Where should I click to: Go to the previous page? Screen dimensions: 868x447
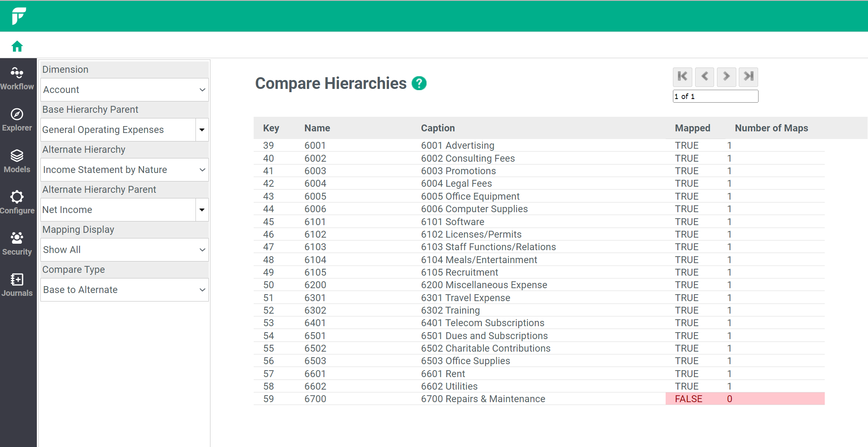click(704, 76)
